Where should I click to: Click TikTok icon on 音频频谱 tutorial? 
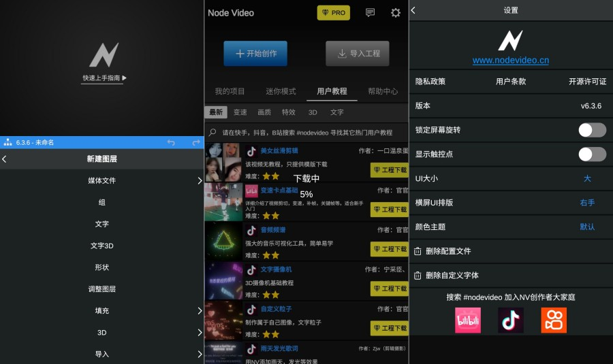coord(251,231)
